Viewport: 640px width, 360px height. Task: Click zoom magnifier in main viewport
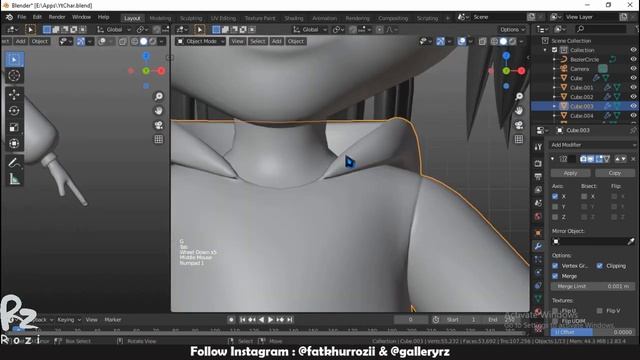click(519, 96)
